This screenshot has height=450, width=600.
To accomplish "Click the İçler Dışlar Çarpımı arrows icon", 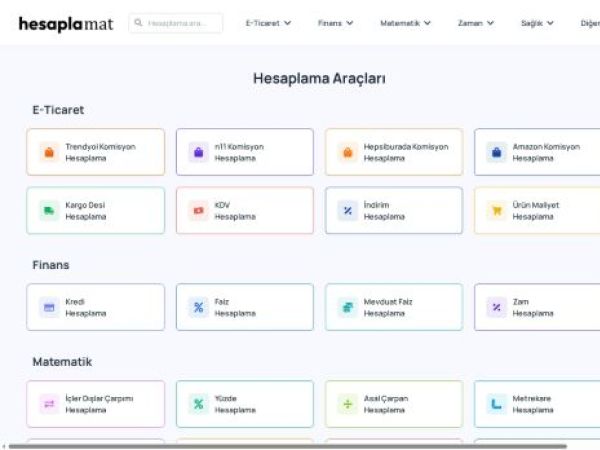I will (x=49, y=404).
